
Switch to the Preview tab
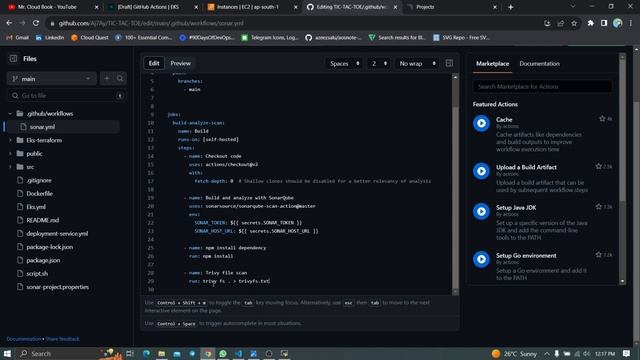(180, 63)
